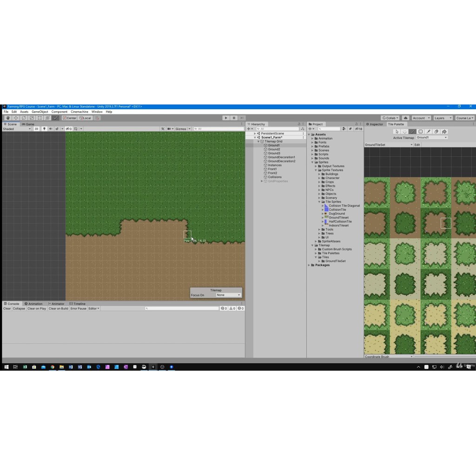The height and width of the screenshot is (476, 476).
Task: Toggle Scene view audio
Action: click(51, 129)
